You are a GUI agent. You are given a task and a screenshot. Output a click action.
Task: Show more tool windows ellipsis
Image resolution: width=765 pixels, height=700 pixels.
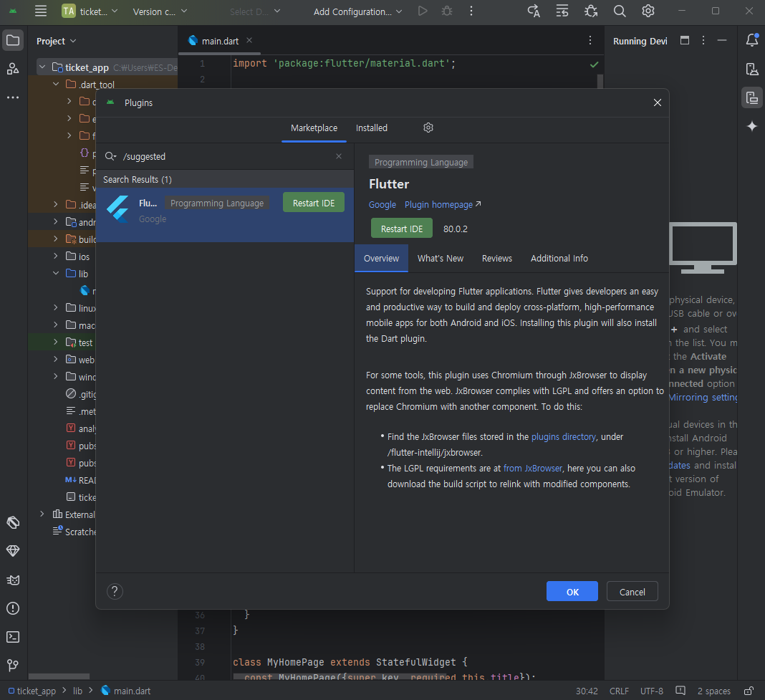pos(13,97)
